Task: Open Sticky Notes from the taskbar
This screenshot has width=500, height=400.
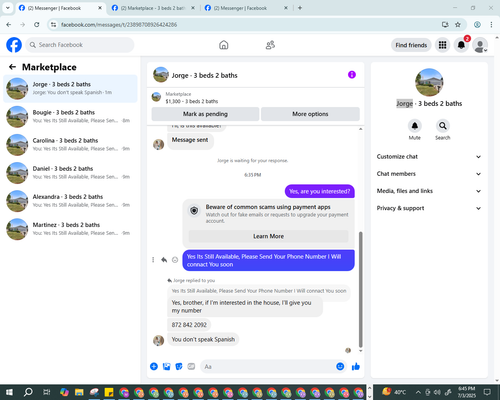Action: tap(109, 392)
